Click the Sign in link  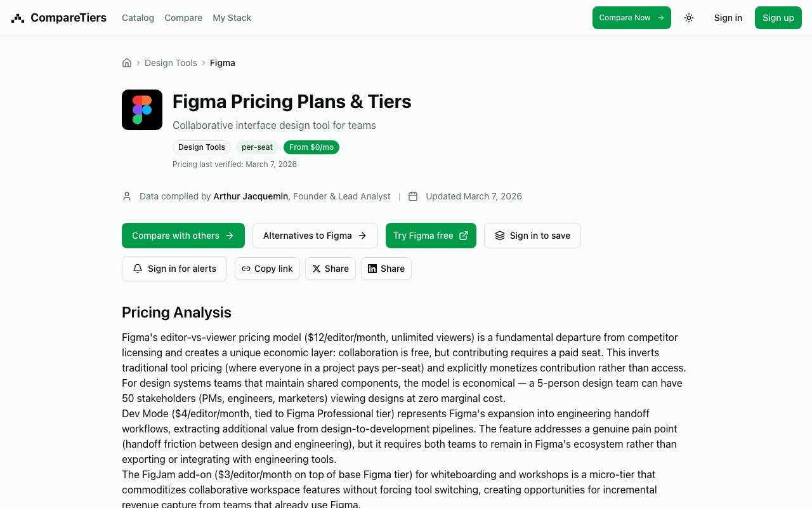728,18
